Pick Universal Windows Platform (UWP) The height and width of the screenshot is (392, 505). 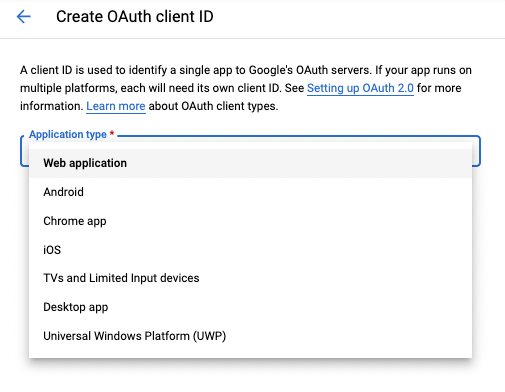click(x=250, y=336)
